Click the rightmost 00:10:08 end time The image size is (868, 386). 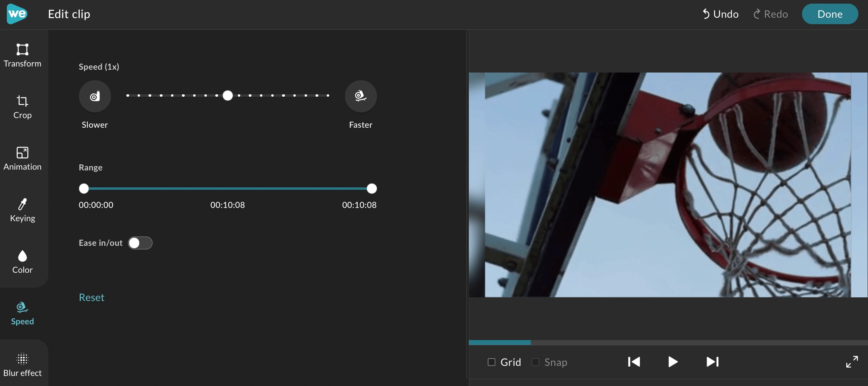click(x=359, y=205)
